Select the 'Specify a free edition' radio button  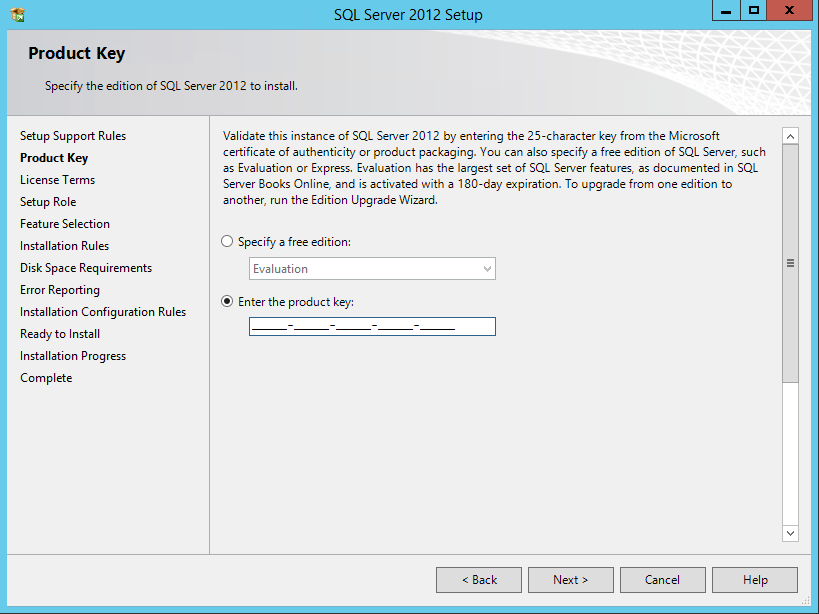pyautogui.click(x=227, y=241)
